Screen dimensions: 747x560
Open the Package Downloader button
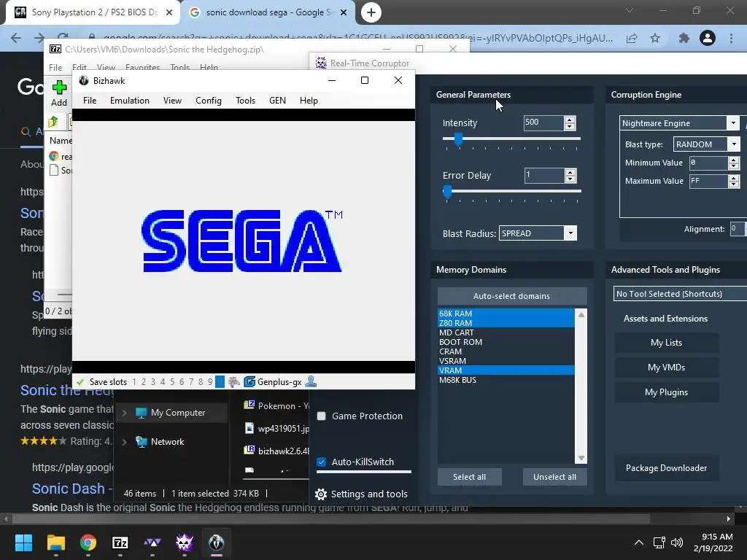(x=667, y=468)
